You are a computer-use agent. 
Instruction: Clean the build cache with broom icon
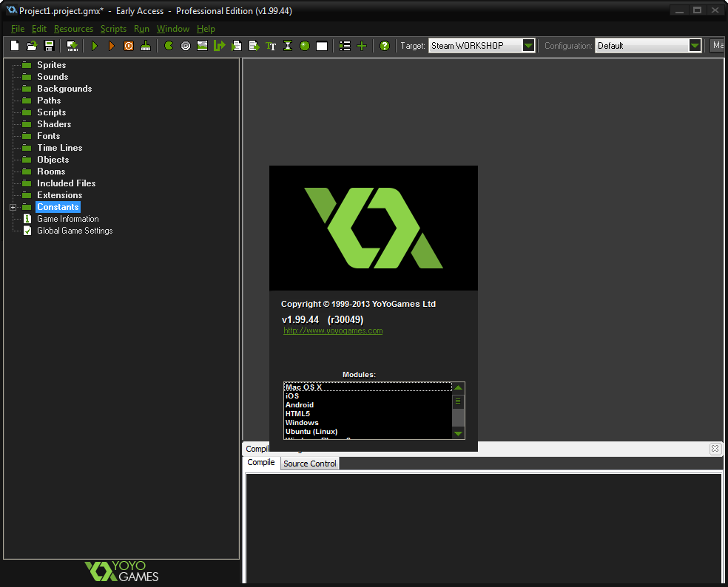(x=146, y=46)
